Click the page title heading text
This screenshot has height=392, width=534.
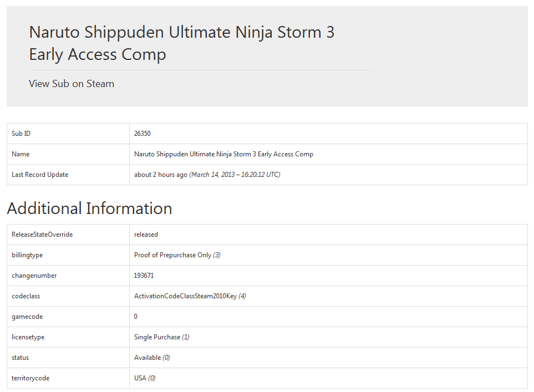tap(181, 43)
